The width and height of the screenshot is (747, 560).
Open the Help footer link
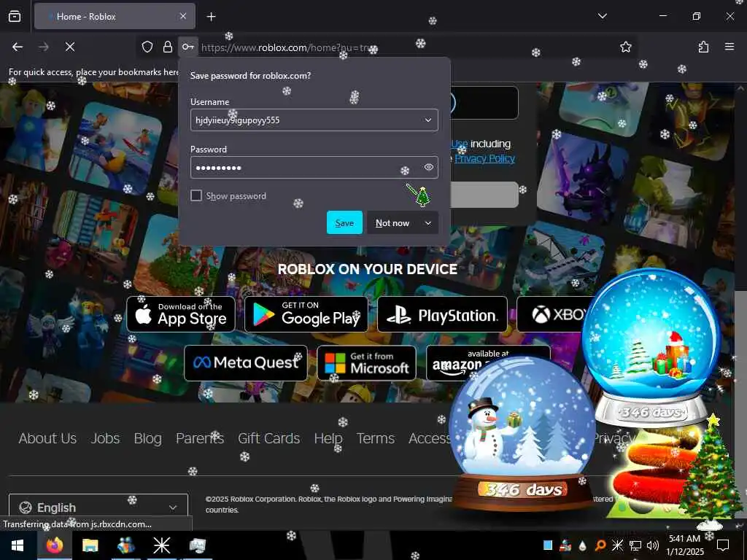pyautogui.click(x=328, y=438)
